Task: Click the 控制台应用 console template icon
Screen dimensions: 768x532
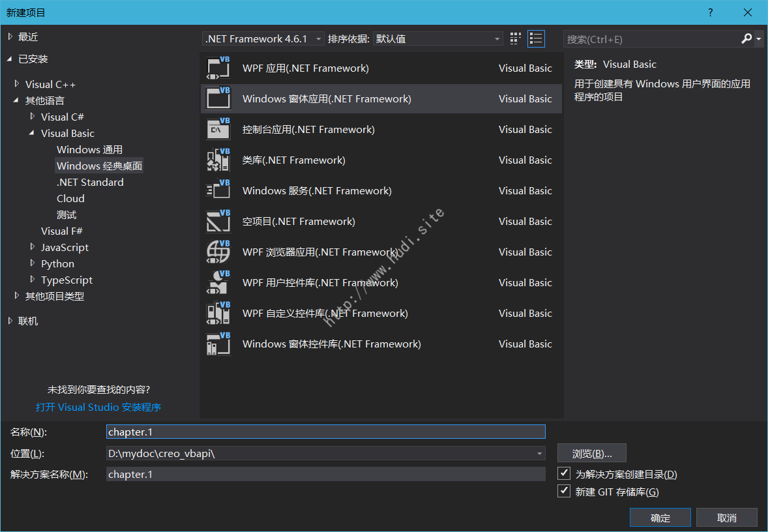Action: point(218,129)
